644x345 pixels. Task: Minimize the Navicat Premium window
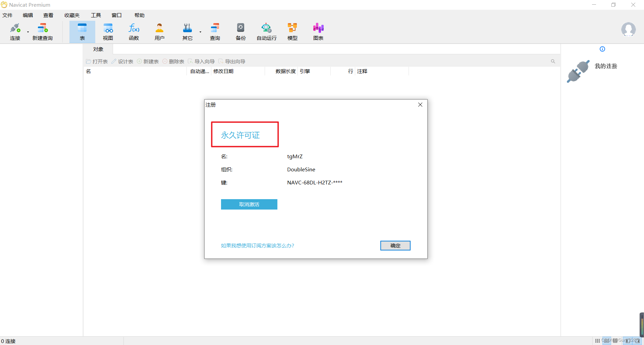[594, 5]
